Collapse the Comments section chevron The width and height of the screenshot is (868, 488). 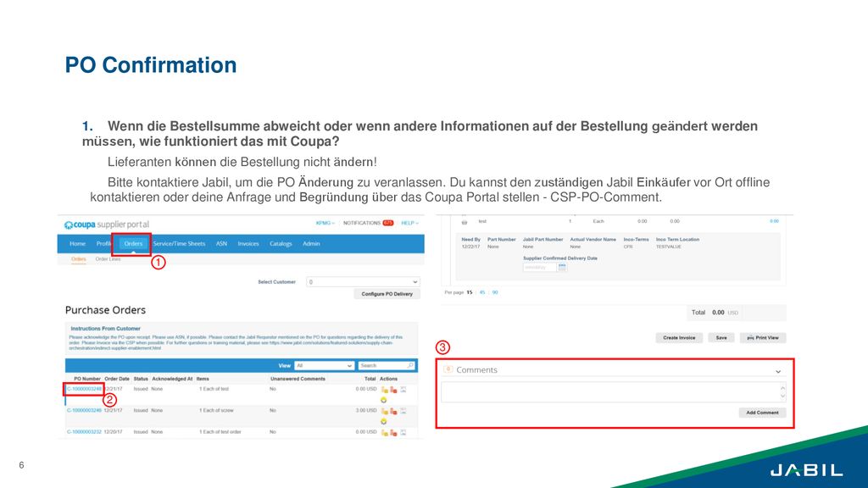click(x=778, y=371)
